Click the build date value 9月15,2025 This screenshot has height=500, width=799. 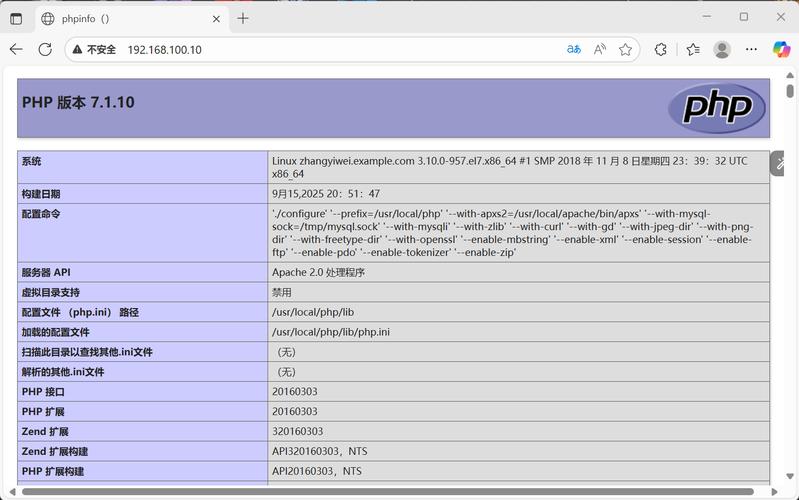326,194
